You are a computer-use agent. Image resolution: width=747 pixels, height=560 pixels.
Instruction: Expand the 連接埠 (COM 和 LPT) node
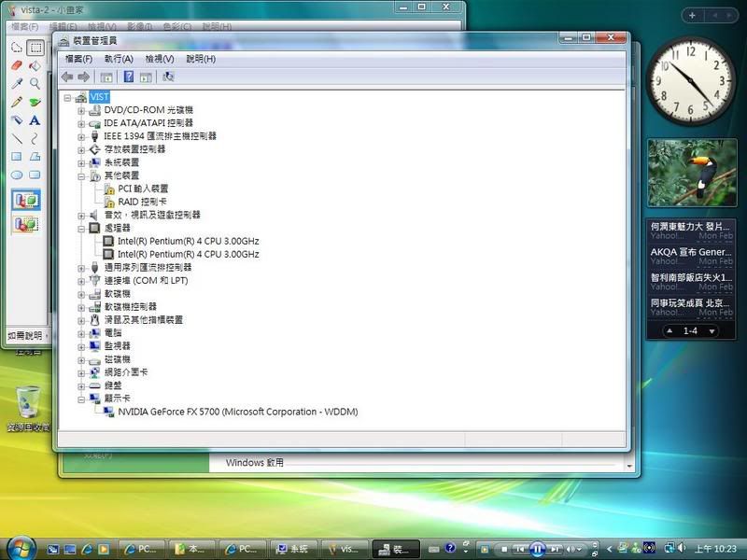tap(81, 281)
